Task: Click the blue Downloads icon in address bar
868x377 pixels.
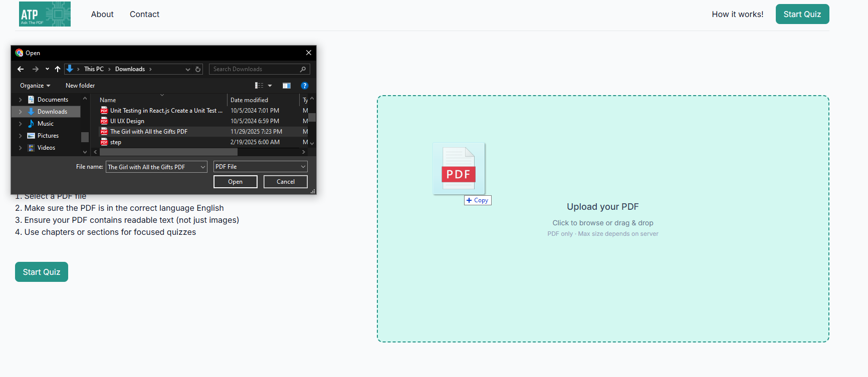Action: [70, 69]
